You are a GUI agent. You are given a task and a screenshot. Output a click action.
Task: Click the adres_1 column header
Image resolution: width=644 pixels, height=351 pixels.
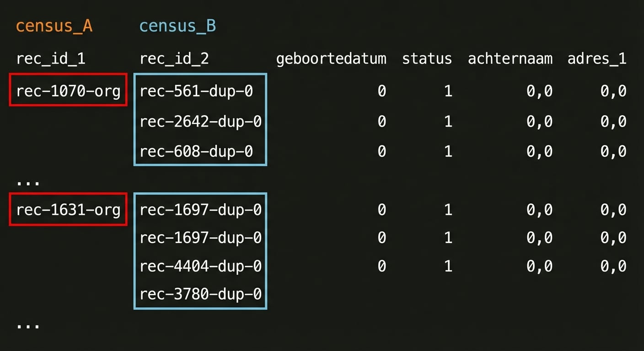point(597,58)
